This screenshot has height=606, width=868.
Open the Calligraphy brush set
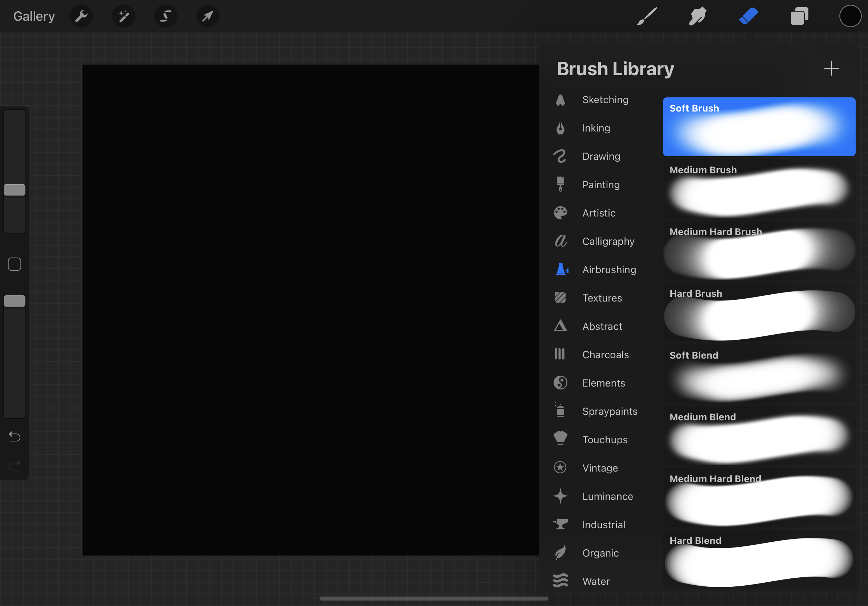tap(608, 241)
